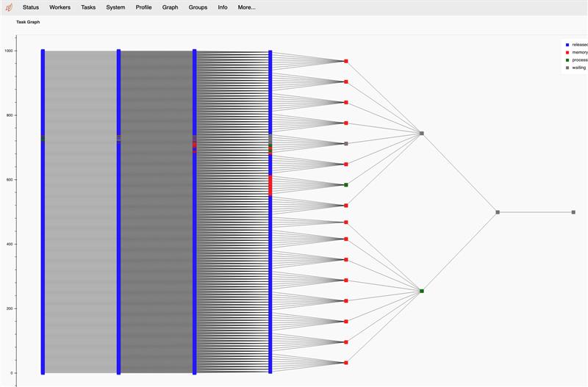Open the Info page
This screenshot has width=588, height=387.
coord(223,7)
